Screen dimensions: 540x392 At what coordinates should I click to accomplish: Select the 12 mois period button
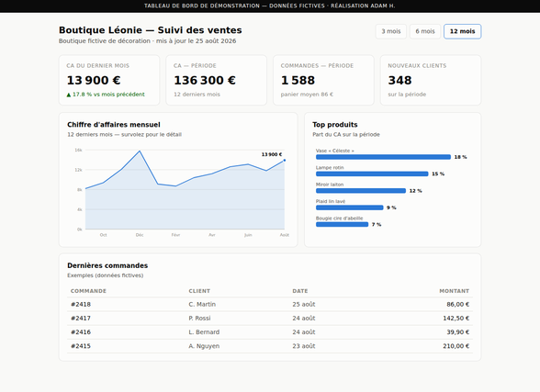point(462,31)
